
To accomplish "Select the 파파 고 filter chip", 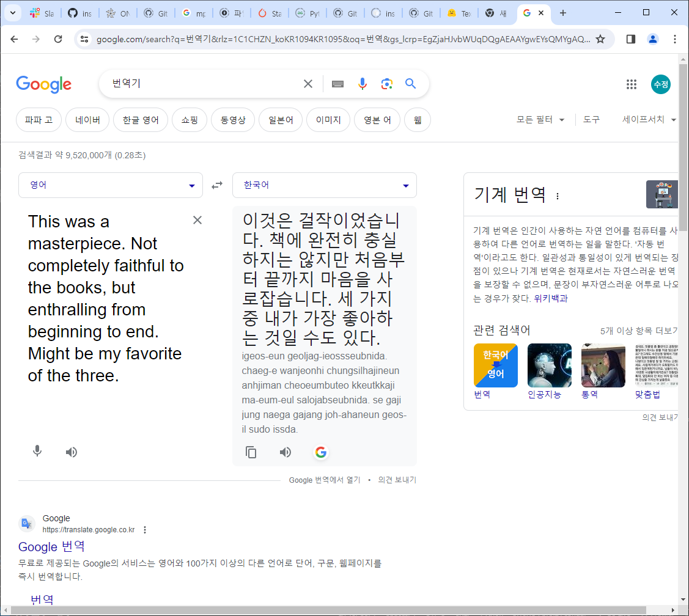I will pos(39,120).
